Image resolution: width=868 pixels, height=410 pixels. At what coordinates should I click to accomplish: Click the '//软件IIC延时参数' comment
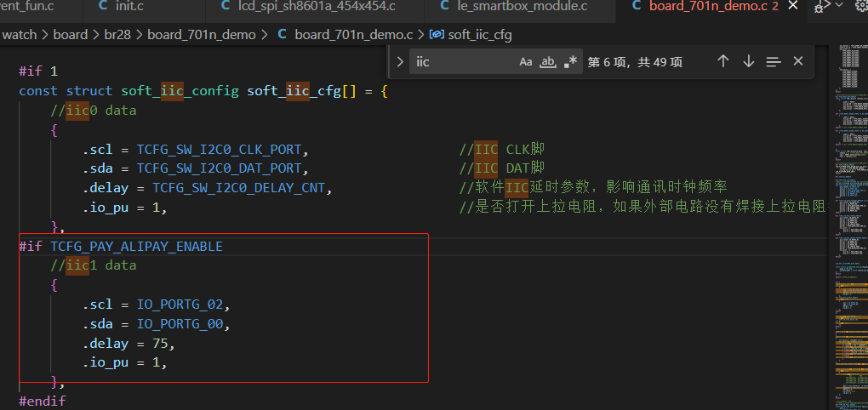593,188
